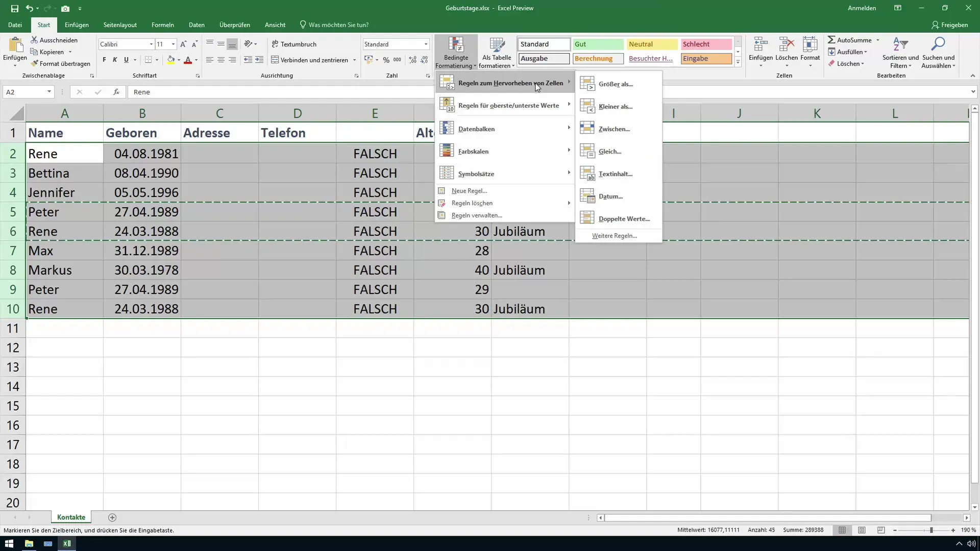Viewport: 980px width, 551px height.
Task: Expand Symbolsätze submenu
Action: click(505, 173)
